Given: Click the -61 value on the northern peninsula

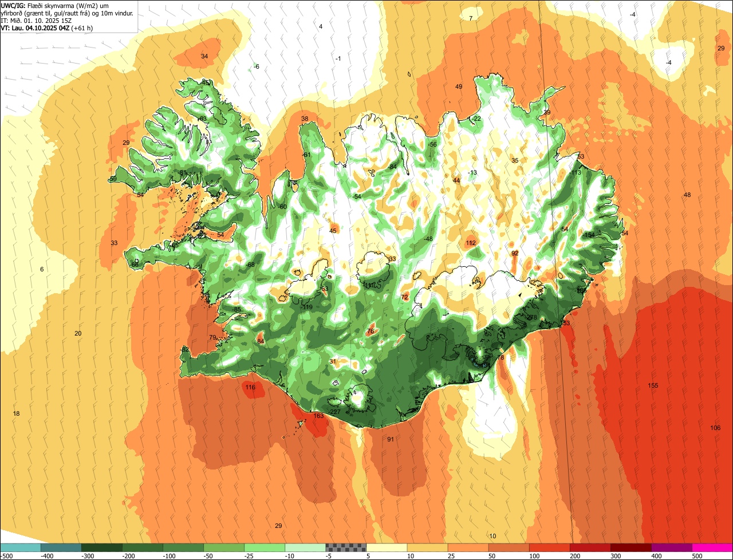Looking at the screenshot, I should click(x=306, y=155).
